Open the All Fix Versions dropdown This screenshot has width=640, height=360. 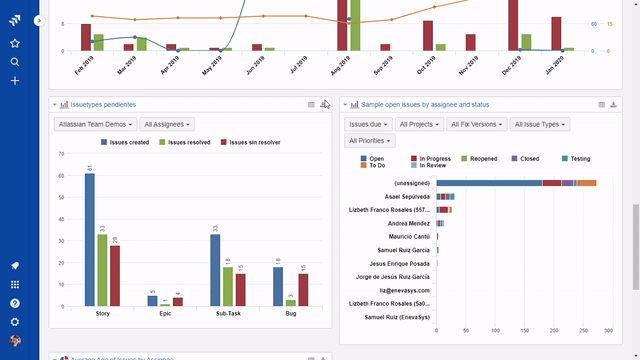pyautogui.click(x=476, y=124)
